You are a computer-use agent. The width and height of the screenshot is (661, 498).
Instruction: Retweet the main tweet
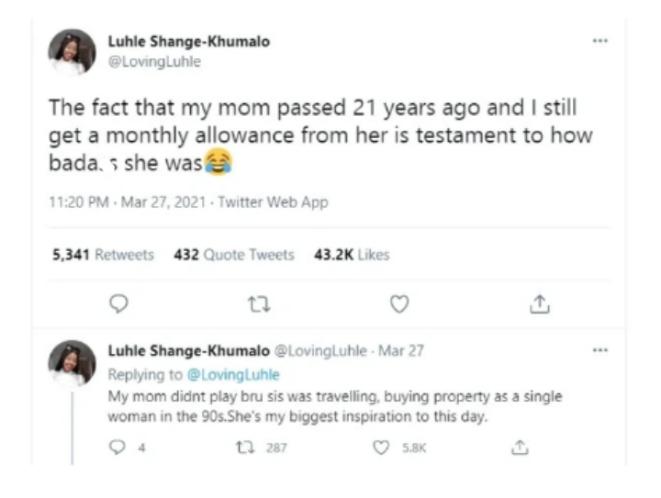pyautogui.click(x=258, y=303)
